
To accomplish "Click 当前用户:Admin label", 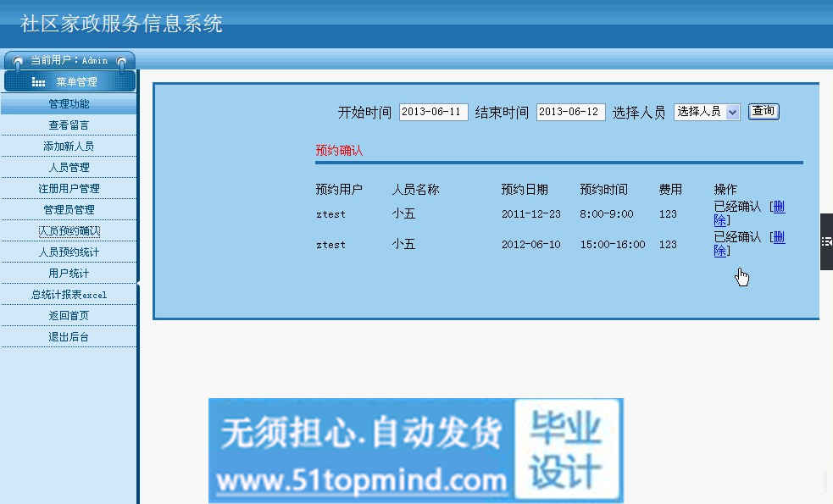I will click(69, 60).
